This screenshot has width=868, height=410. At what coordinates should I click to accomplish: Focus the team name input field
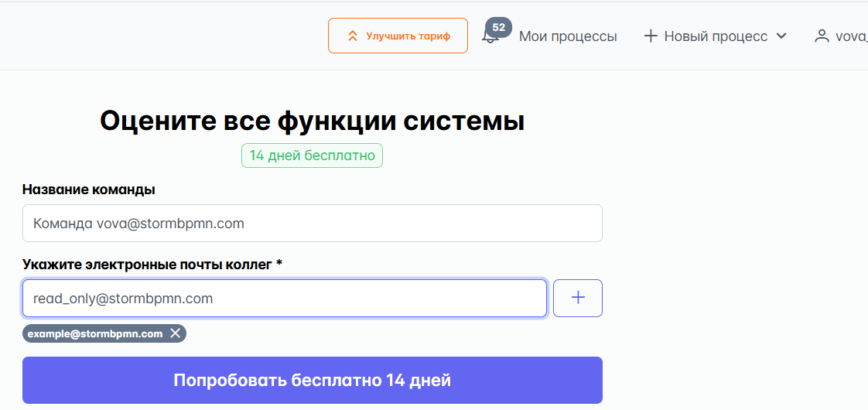tap(313, 224)
